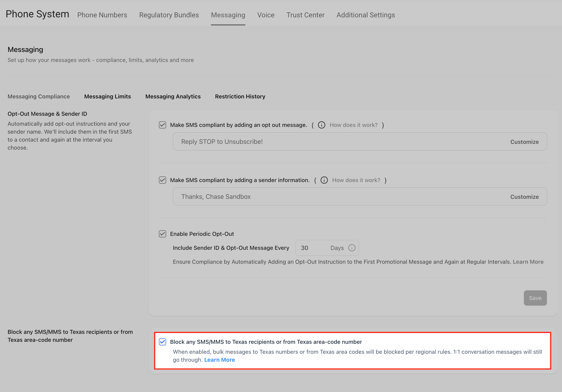Click info icon beside sender information help
This screenshot has height=392, width=562.
point(324,180)
